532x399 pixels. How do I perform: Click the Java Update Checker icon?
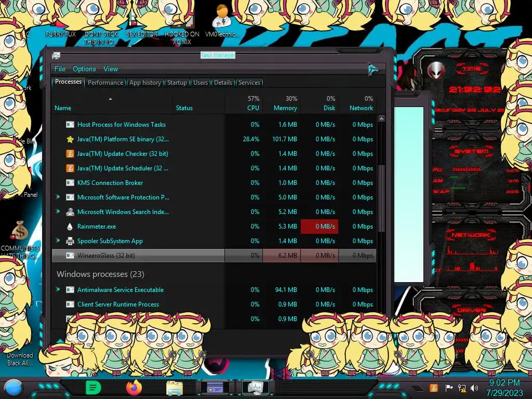70,154
